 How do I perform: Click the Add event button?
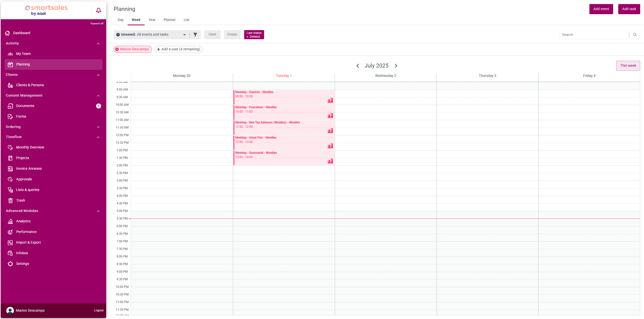tap(601, 9)
